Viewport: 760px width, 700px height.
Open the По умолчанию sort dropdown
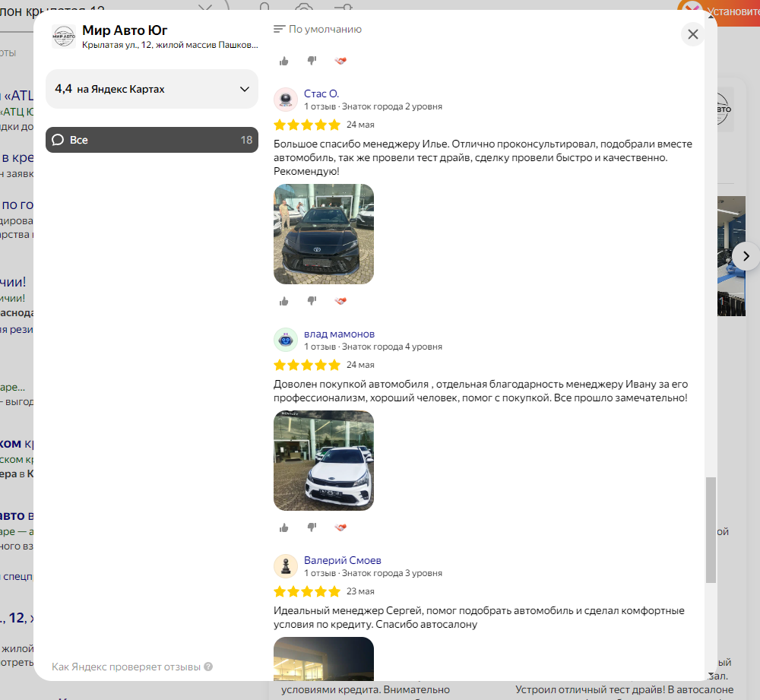(x=318, y=29)
